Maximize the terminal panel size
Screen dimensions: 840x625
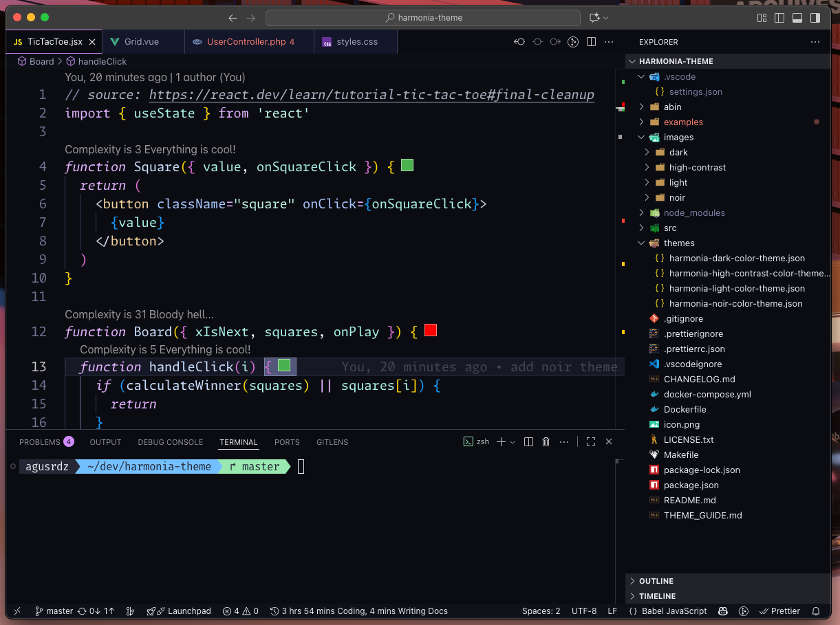tap(591, 442)
